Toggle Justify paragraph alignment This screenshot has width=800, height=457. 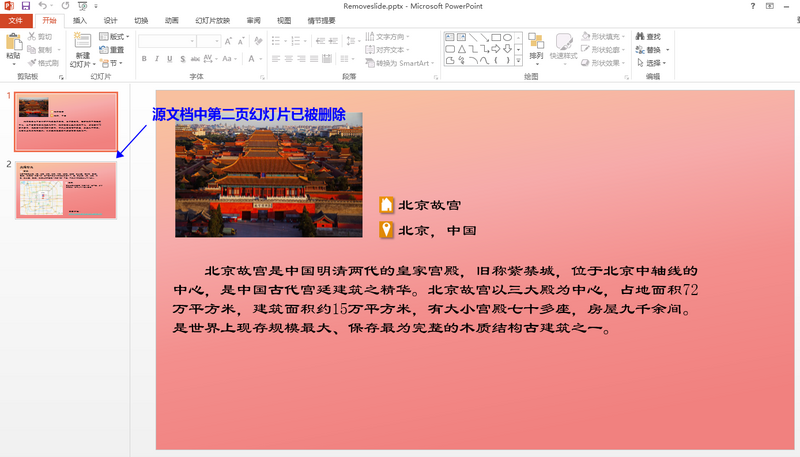pos(314,59)
